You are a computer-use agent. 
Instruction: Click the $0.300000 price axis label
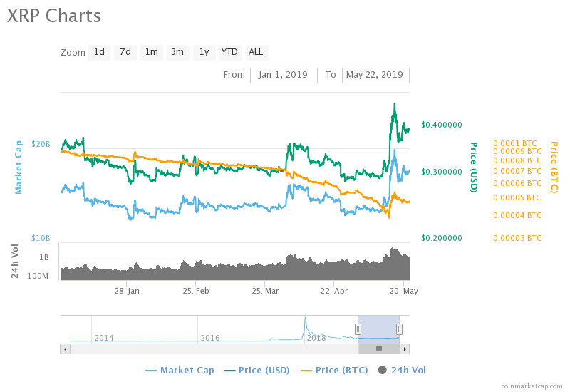(442, 172)
